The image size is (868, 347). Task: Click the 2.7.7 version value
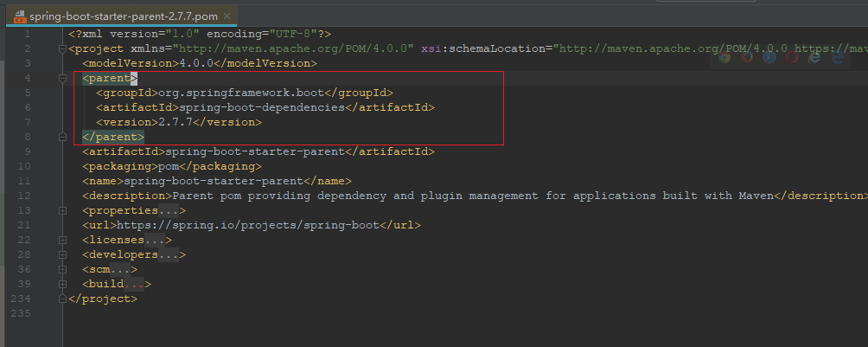pos(176,122)
